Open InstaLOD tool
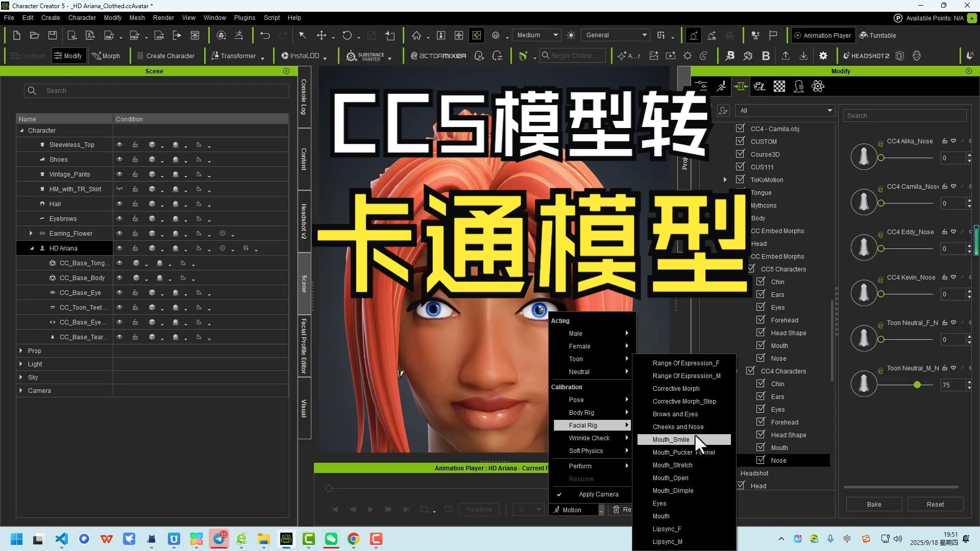This screenshot has width=980, height=551. click(301, 56)
